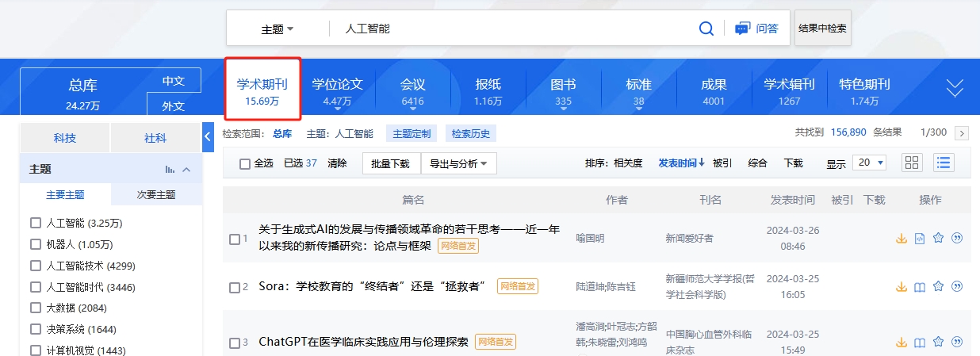Screen dimensions: 980x356
Task: Tick the 机器人 topic filter checkbox
Action: (x=36, y=244)
